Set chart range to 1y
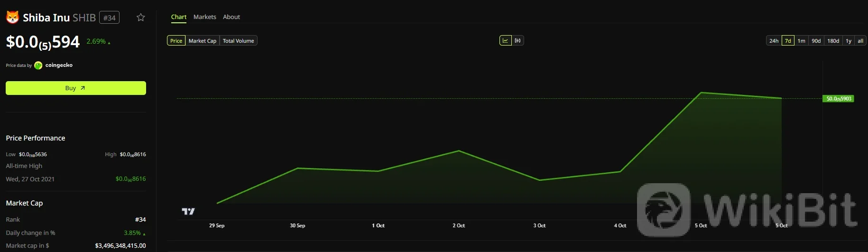This screenshot has height=252, width=868. click(x=849, y=41)
